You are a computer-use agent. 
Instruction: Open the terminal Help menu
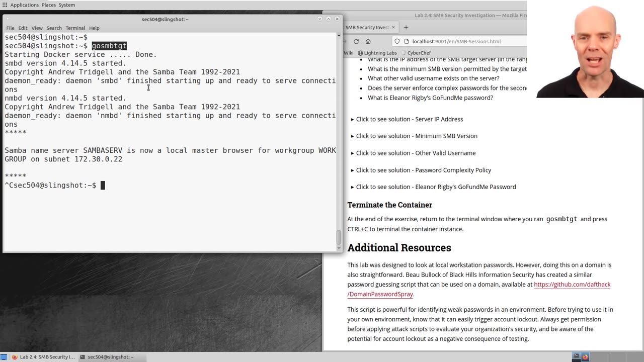(x=94, y=28)
